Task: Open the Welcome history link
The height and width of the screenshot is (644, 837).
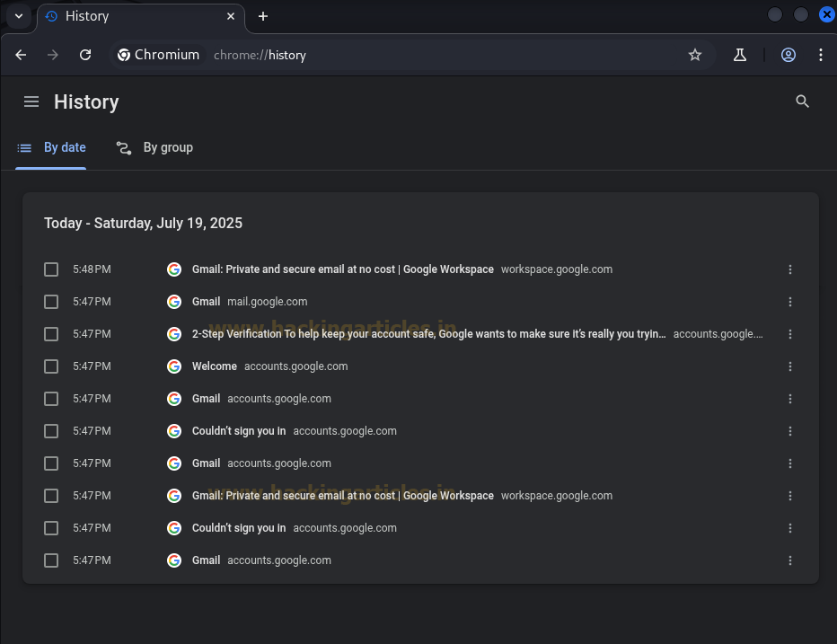Action: [x=215, y=366]
